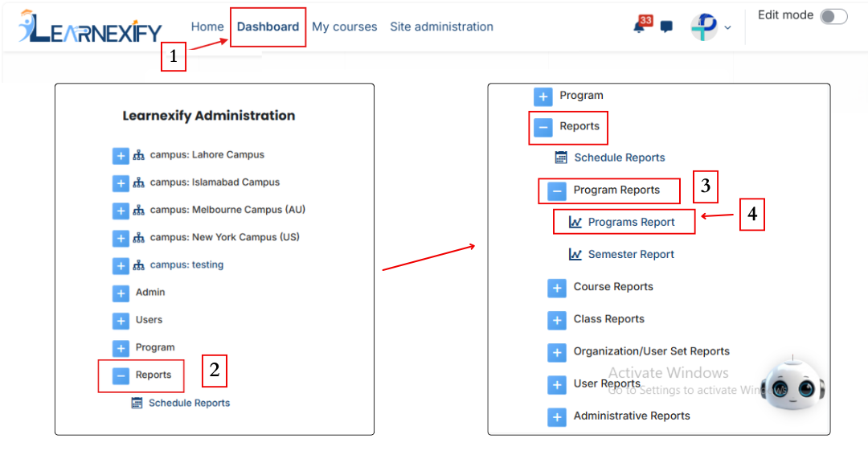The height and width of the screenshot is (455, 868).
Task: Click the Course Reports label
Action: coord(613,287)
